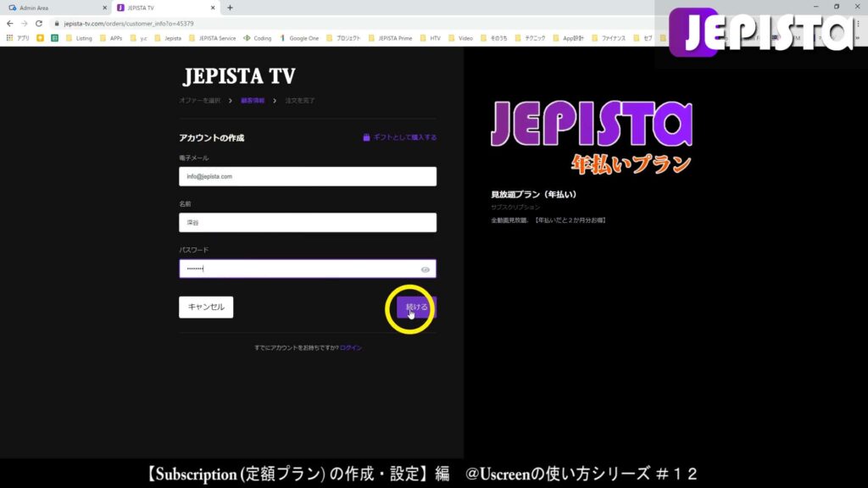Open the Google One bookmark
This screenshot has width=868, height=488.
pyautogui.click(x=299, y=38)
